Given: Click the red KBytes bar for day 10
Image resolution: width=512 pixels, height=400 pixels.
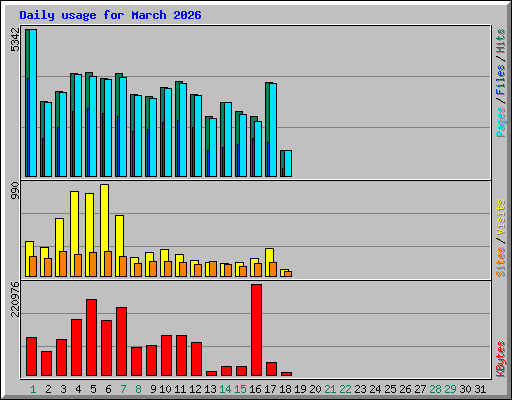Looking at the screenshot, I should tap(166, 356).
